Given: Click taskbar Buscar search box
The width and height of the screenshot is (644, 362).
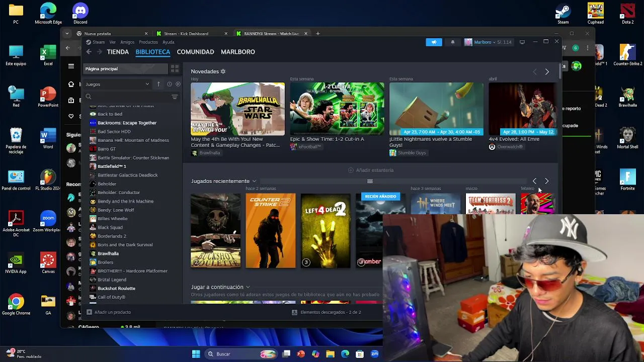Looking at the screenshot, I should click(242, 354).
